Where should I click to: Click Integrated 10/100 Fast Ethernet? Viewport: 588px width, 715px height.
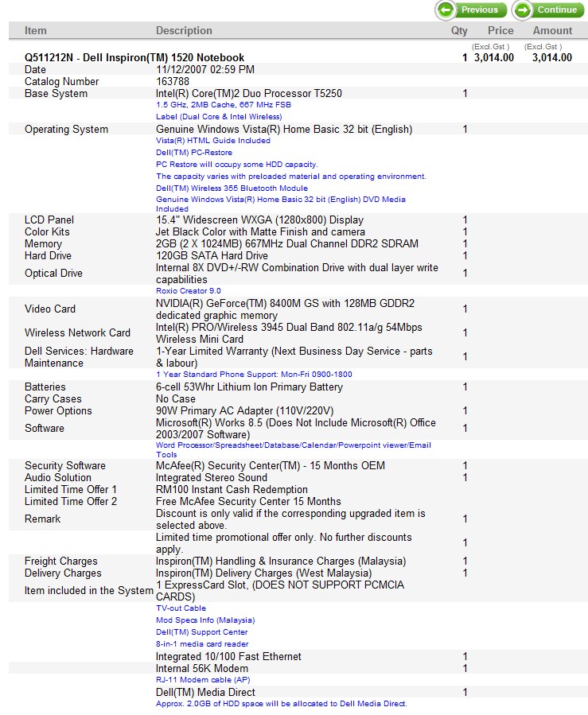coord(228,656)
